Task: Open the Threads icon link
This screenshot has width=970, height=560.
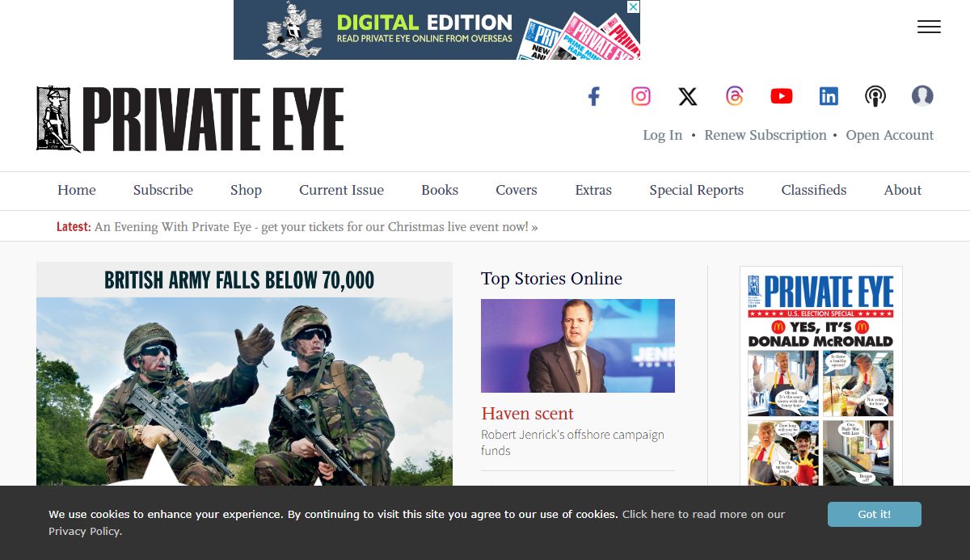Action: (x=735, y=97)
